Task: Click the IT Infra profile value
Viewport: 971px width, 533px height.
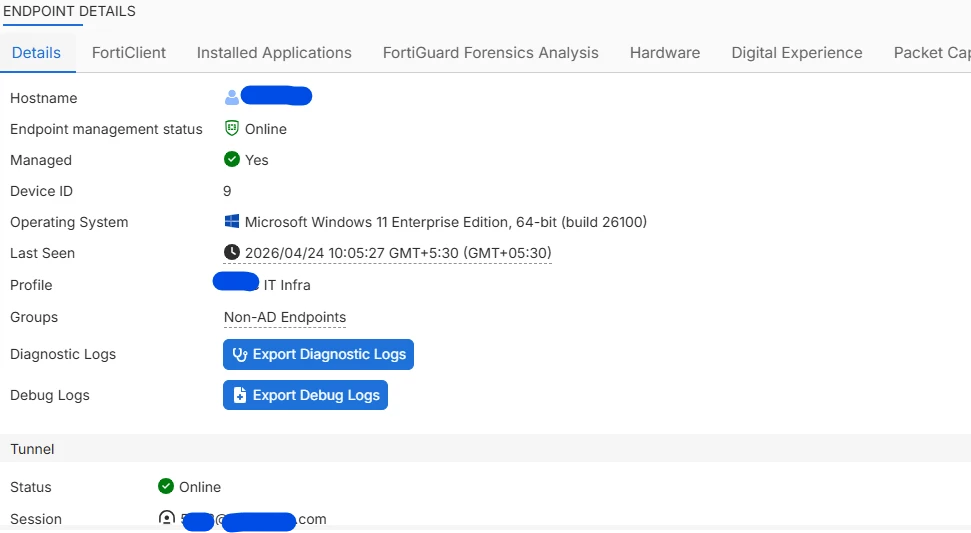Action: tap(287, 285)
